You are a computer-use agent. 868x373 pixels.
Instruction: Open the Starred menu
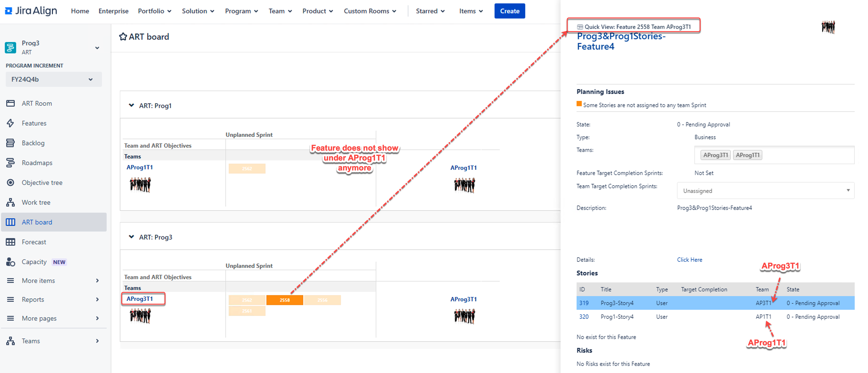pos(430,11)
